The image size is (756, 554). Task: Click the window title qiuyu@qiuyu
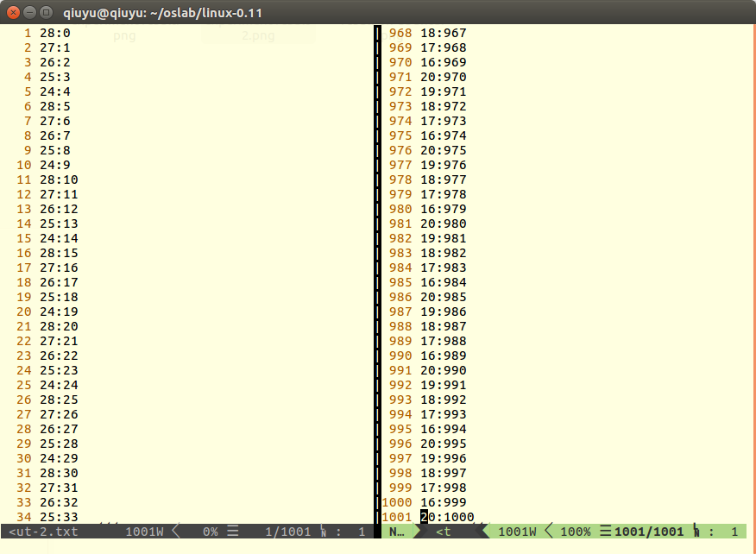point(162,12)
